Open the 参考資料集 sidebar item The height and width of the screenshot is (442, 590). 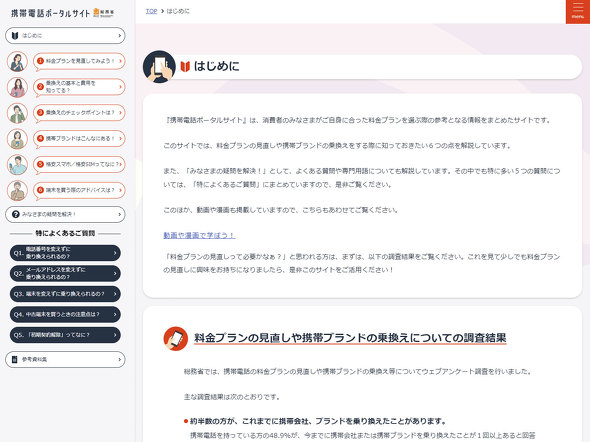65,360
